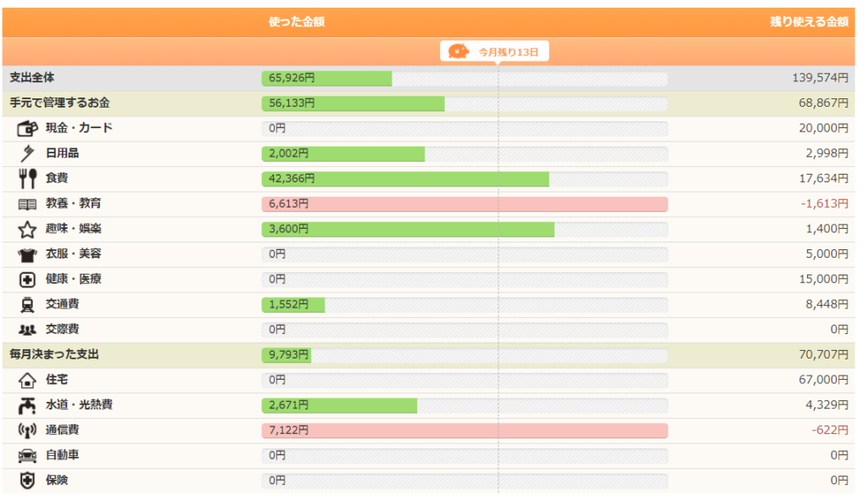Click the green 42,366円 食費 progress bar
868x501 pixels.
point(405,179)
